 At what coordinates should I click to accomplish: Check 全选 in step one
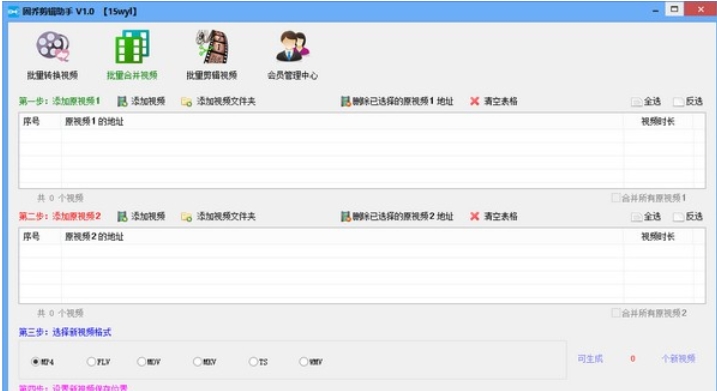click(636, 102)
